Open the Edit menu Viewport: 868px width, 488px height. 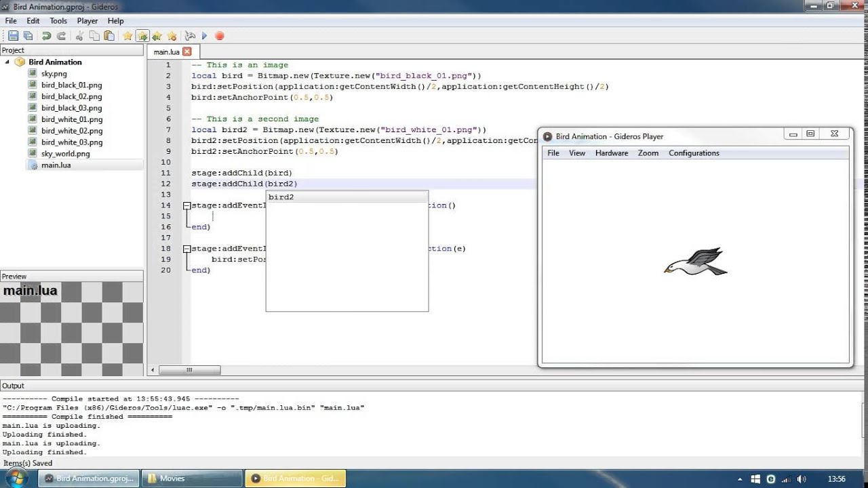(x=33, y=21)
